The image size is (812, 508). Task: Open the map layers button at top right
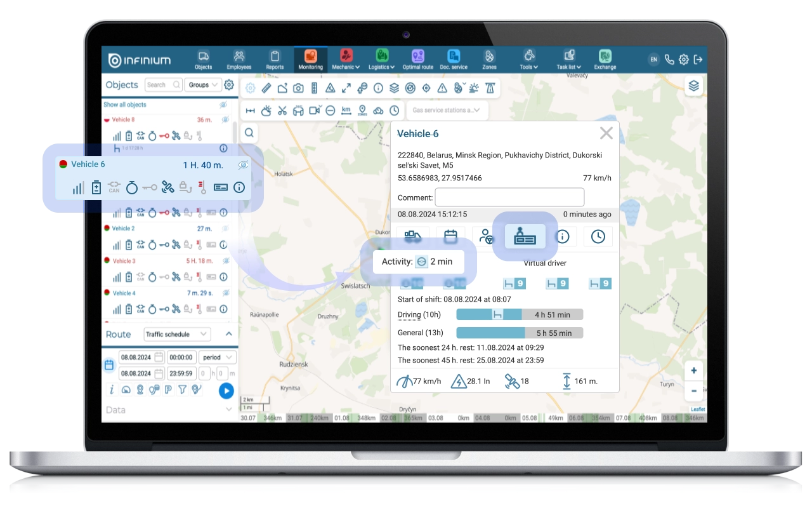[694, 86]
